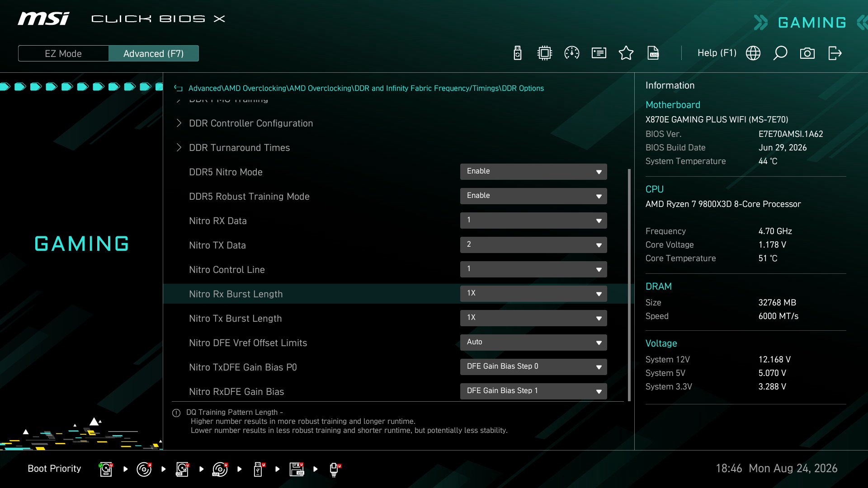The width and height of the screenshot is (868, 488).
Task: Click the 6000 MT/s DRAM speed value
Action: [x=778, y=316]
